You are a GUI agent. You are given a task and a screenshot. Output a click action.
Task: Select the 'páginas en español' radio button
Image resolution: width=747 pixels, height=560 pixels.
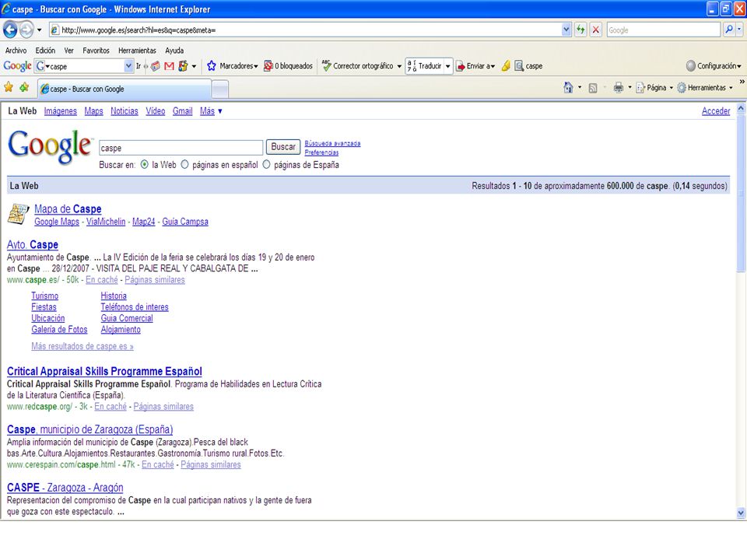(x=185, y=165)
